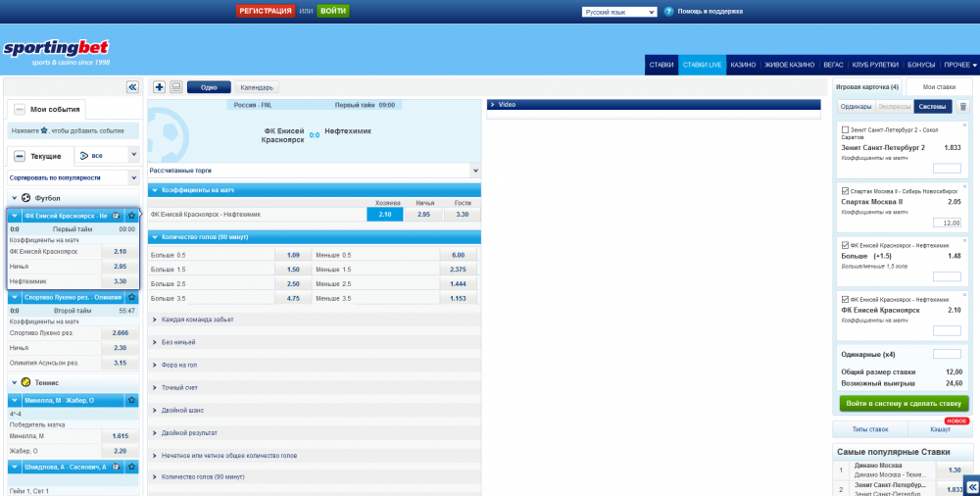Open the 'все' filter dropdown
Image resolution: width=980 pixels, height=496 pixels.
coord(108,155)
